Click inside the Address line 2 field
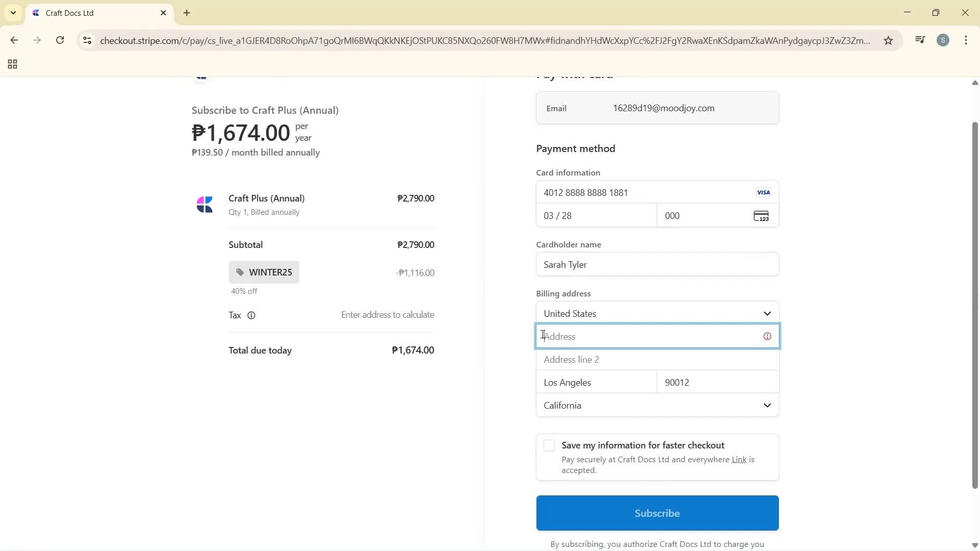Viewport: 980px width, 551px height. [x=657, y=359]
